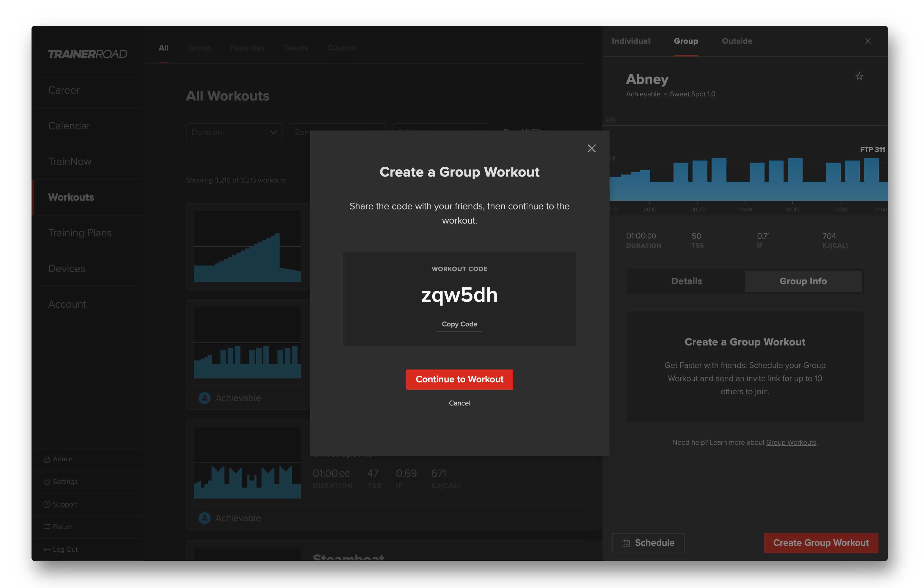Click the Support question mark icon

click(x=47, y=504)
